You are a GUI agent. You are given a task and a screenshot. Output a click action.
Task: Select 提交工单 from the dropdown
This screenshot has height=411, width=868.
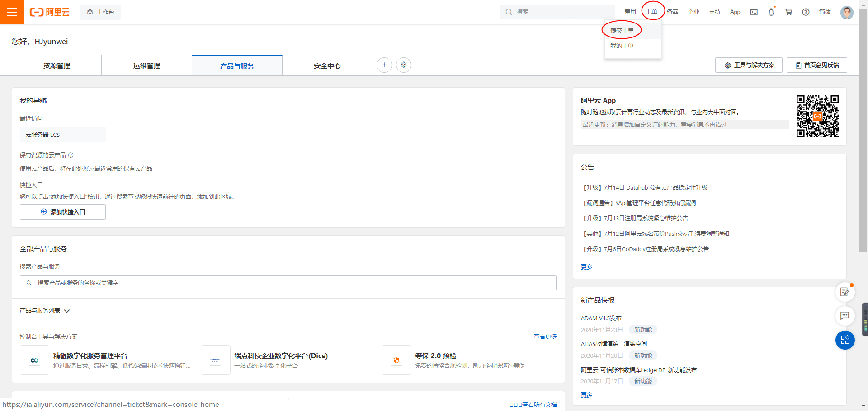click(x=633, y=30)
